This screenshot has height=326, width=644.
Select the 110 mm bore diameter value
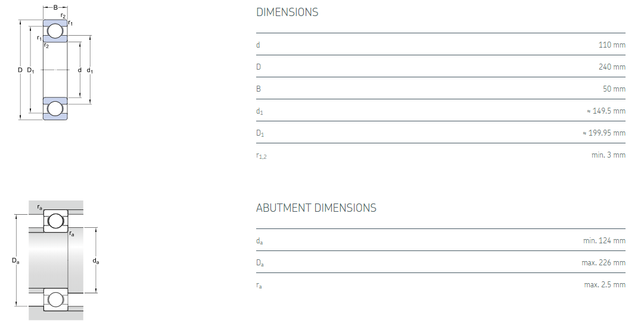tap(612, 45)
